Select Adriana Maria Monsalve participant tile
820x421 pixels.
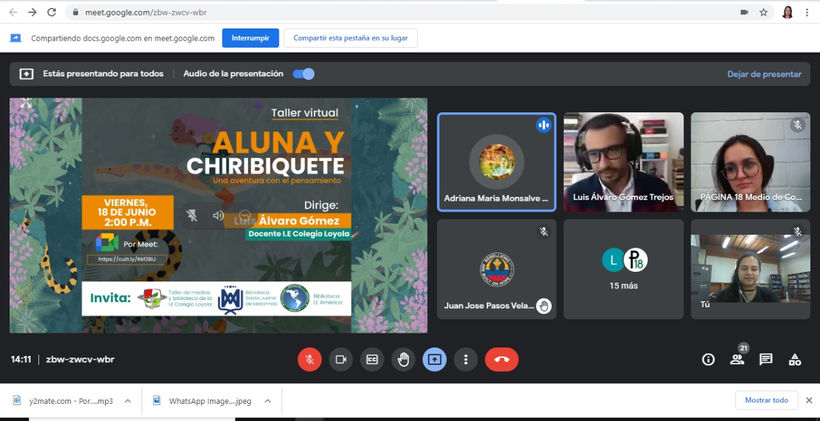(497, 162)
